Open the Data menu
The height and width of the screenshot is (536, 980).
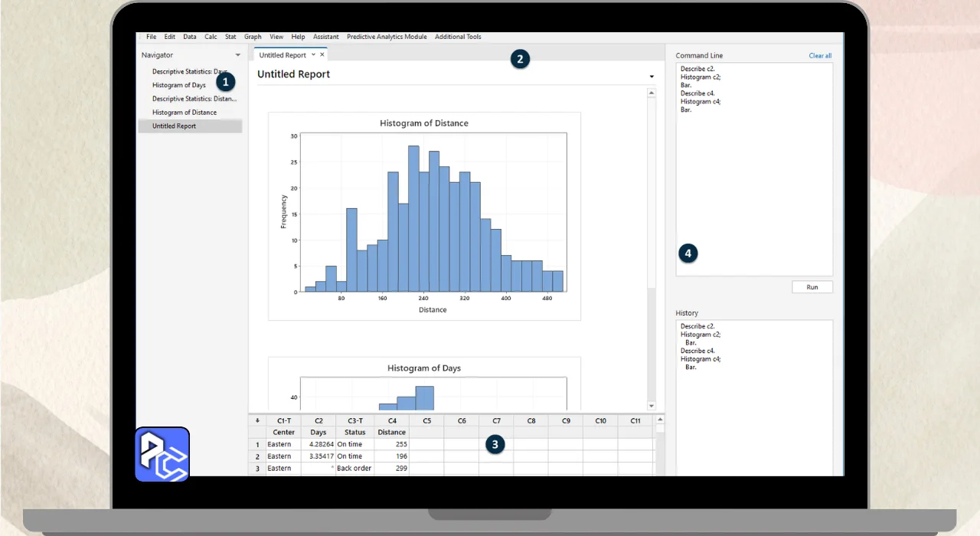click(190, 37)
